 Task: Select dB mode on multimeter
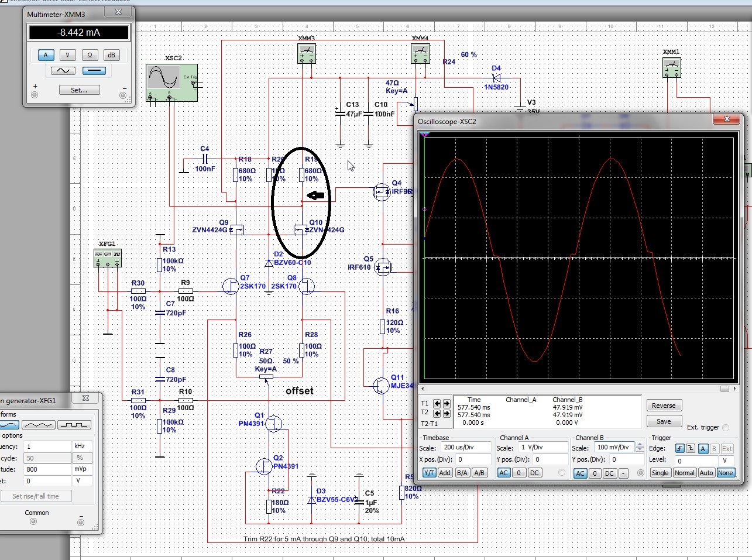(111, 55)
